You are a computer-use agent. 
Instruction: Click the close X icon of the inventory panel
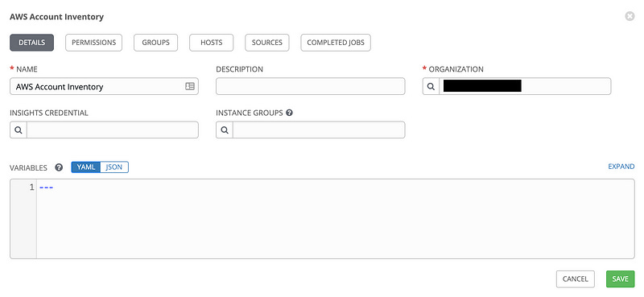click(x=630, y=16)
